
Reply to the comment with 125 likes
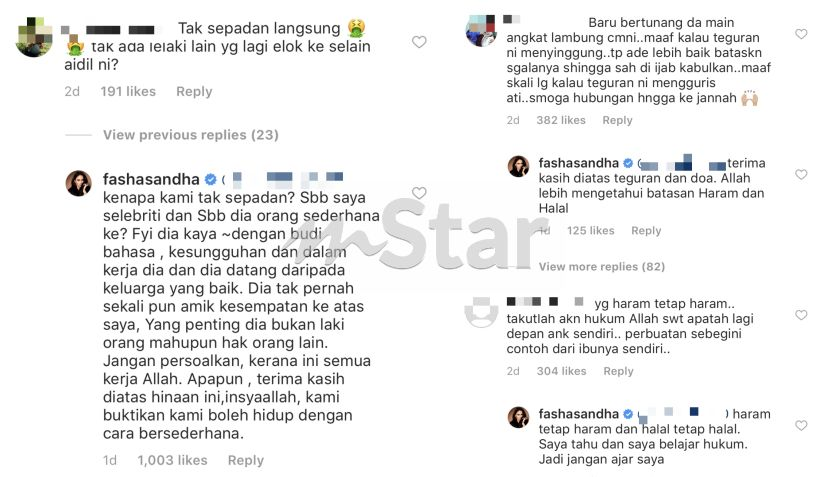tap(646, 230)
